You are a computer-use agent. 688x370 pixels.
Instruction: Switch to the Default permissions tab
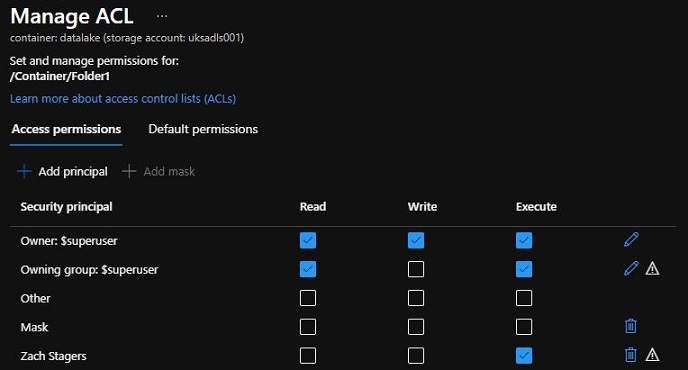click(x=203, y=129)
